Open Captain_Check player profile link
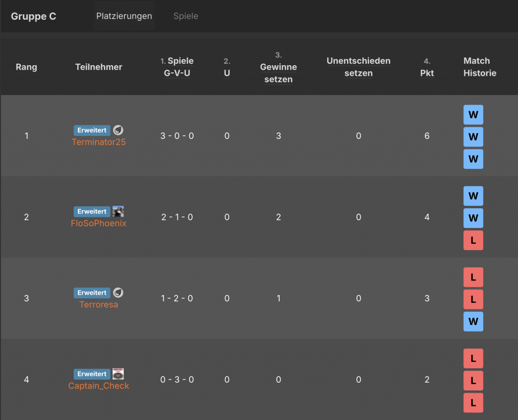 tap(99, 386)
